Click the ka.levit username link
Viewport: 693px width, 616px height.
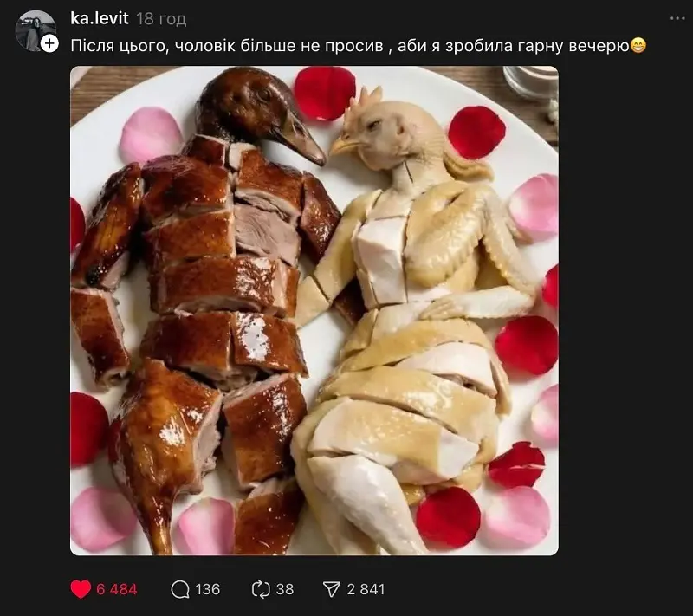pyautogui.click(x=99, y=18)
